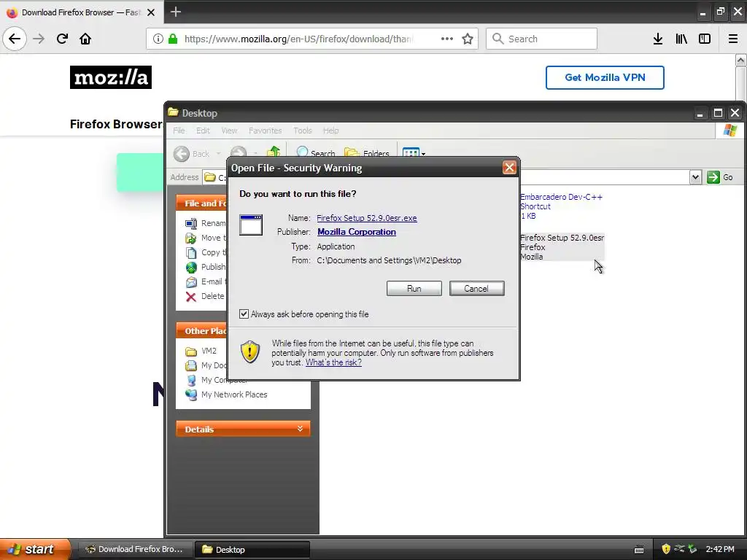The width and height of the screenshot is (747, 560).
Task: Click Run in security warning
Action: point(414,289)
